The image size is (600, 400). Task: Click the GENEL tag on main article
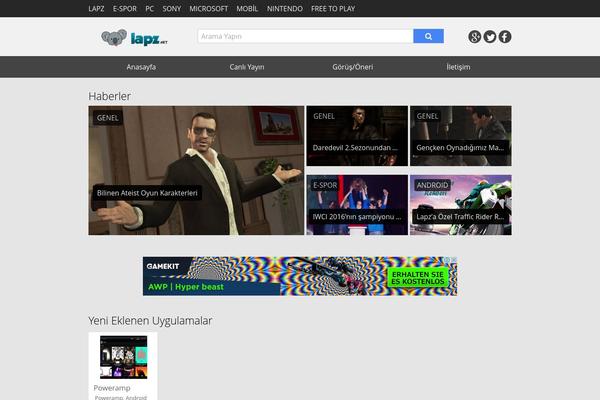[108, 118]
